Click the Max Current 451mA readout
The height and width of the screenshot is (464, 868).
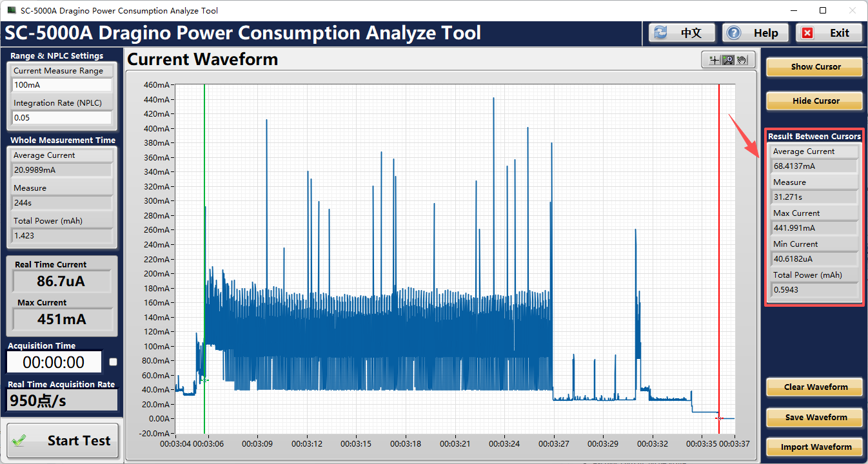[62, 320]
